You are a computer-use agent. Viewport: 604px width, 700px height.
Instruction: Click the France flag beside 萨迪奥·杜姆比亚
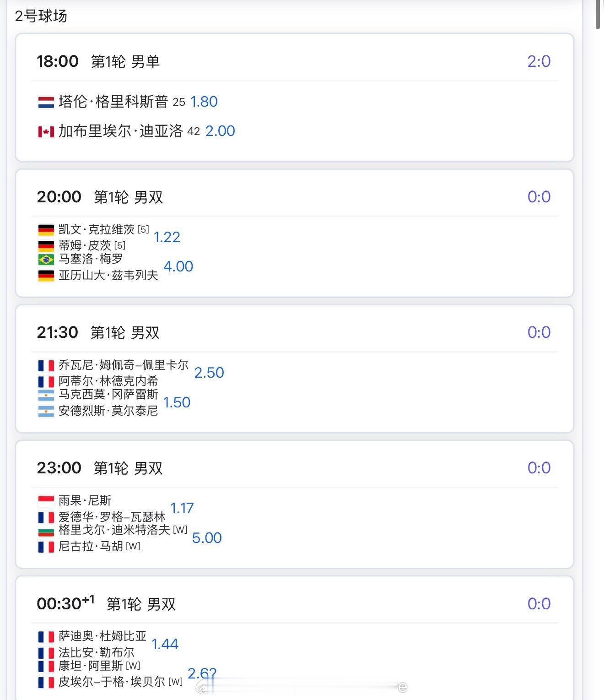(x=46, y=636)
